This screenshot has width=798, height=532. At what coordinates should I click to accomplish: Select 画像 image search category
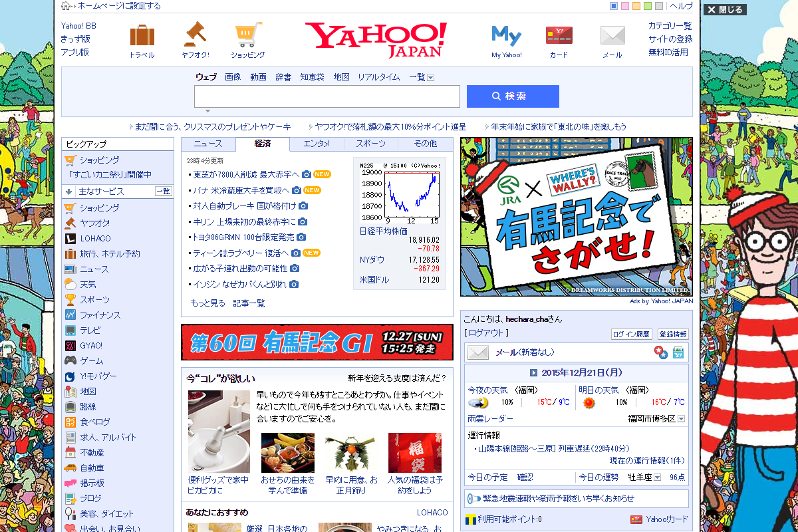point(233,77)
